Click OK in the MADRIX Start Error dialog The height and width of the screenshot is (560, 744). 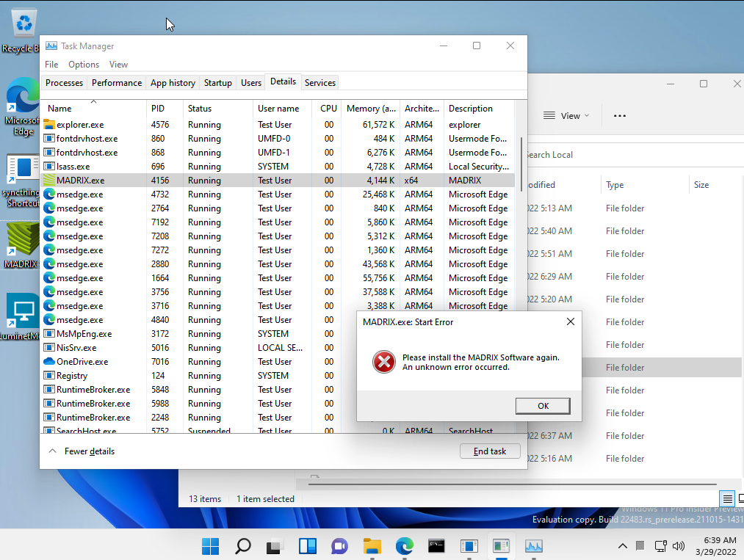point(543,406)
